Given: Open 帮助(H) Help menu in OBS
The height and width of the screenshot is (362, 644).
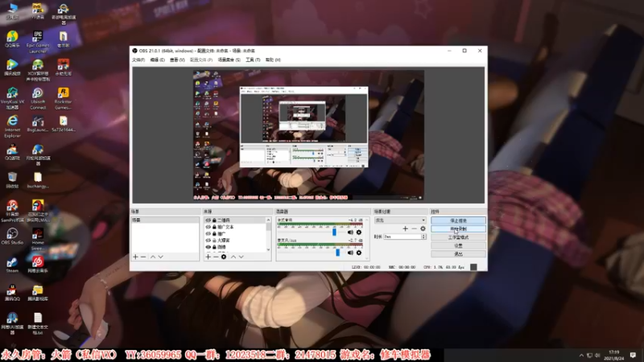Looking at the screenshot, I should pyautogui.click(x=273, y=60).
